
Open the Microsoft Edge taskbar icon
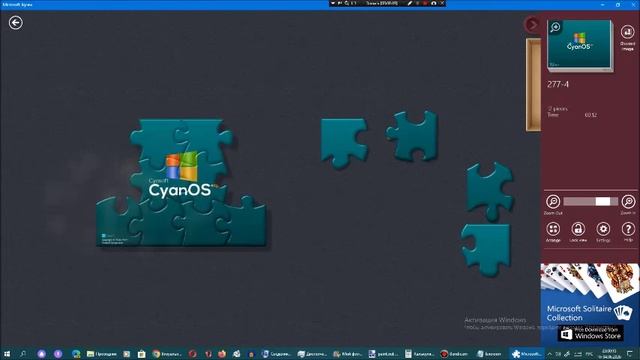76,354
